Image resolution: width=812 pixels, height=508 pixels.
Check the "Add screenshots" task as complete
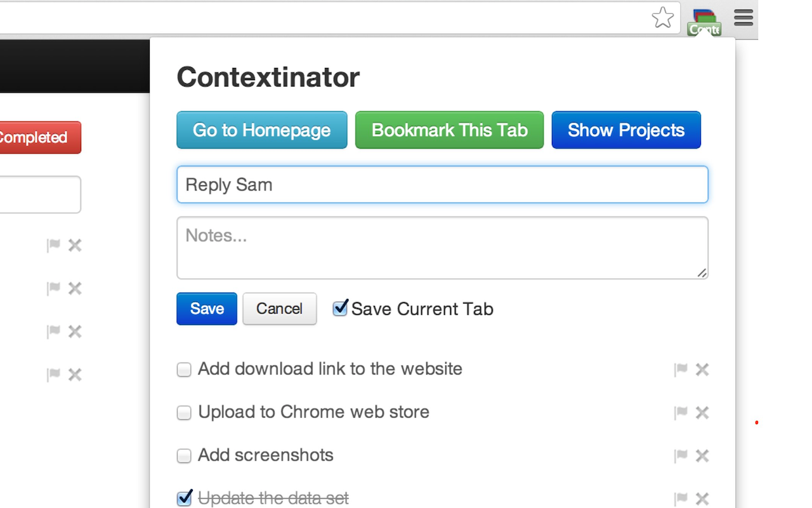pos(184,455)
